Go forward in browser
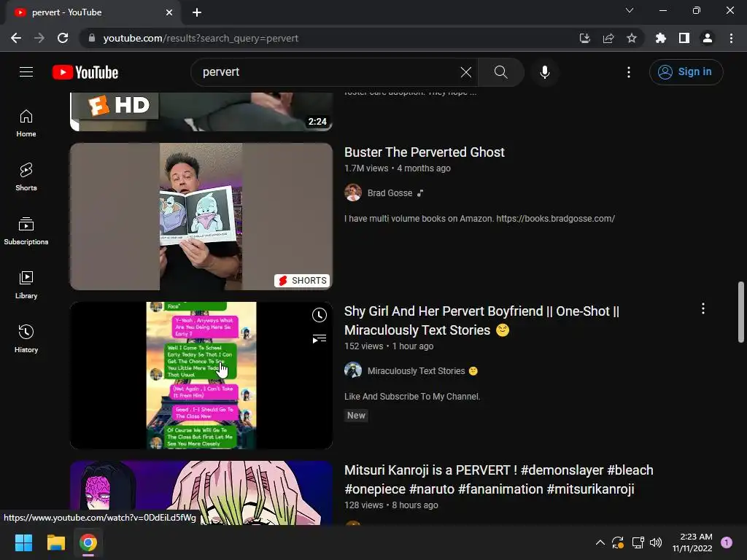Viewport: 747px width, 560px height. click(x=39, y=38)
